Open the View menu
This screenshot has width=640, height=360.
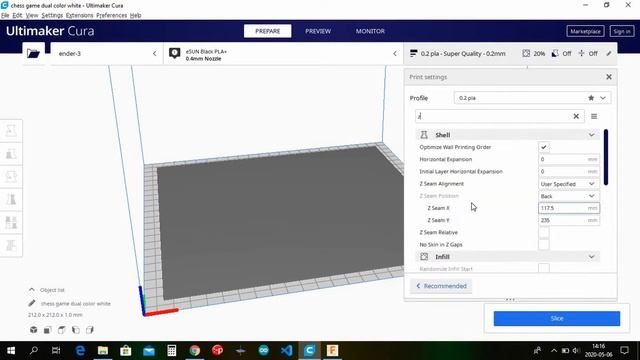coord(32,15)
